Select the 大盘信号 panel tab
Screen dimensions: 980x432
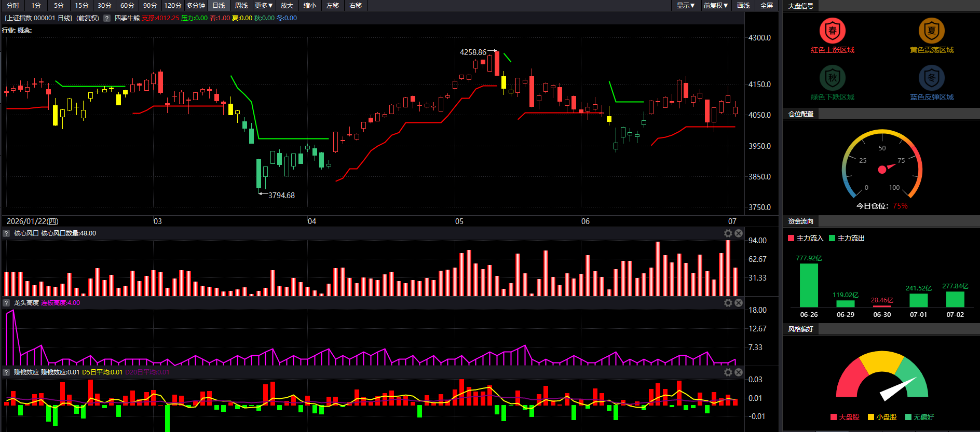tap(801, 6)
